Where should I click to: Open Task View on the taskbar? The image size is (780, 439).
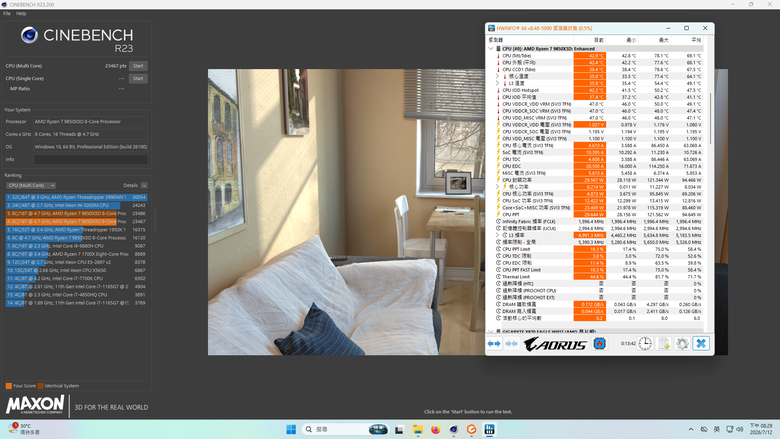399,430
